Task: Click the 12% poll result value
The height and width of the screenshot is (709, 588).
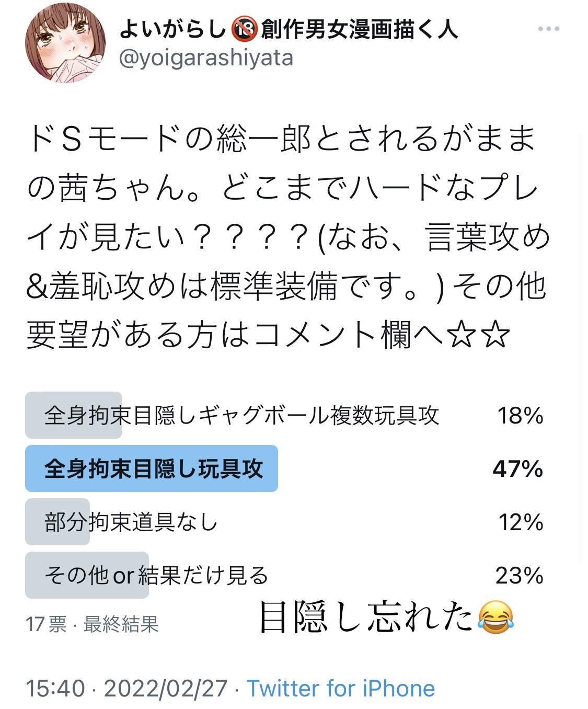Action: [521, 522]
